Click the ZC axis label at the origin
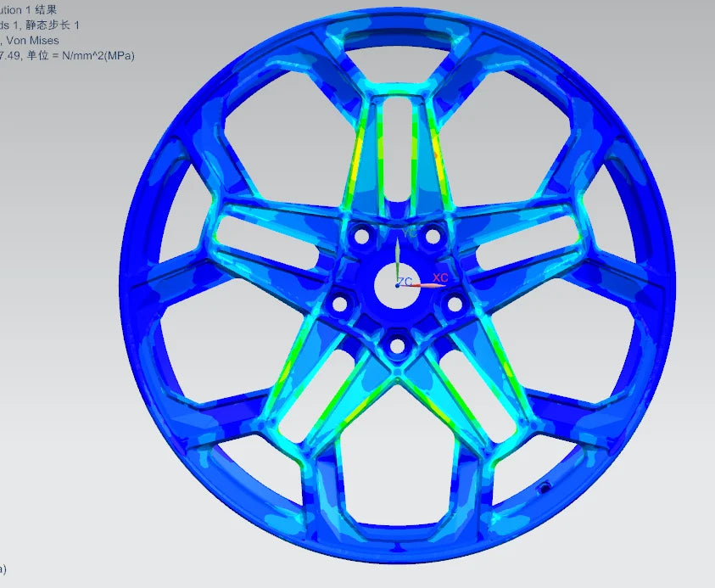The width and height of the screenshot is (715, 588). (x=405, y=282)
